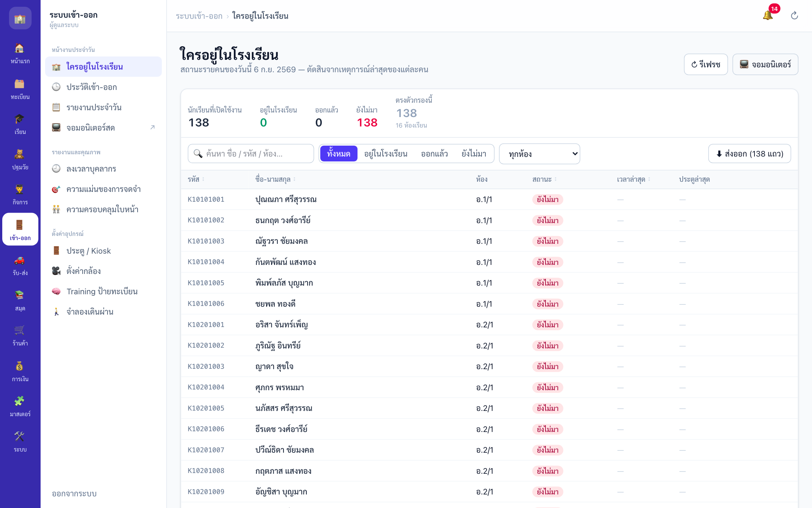Open จำลองเดินผ่าน in the sidebar
The width and height of the screenshot is (812, 508).
(103, 312)
